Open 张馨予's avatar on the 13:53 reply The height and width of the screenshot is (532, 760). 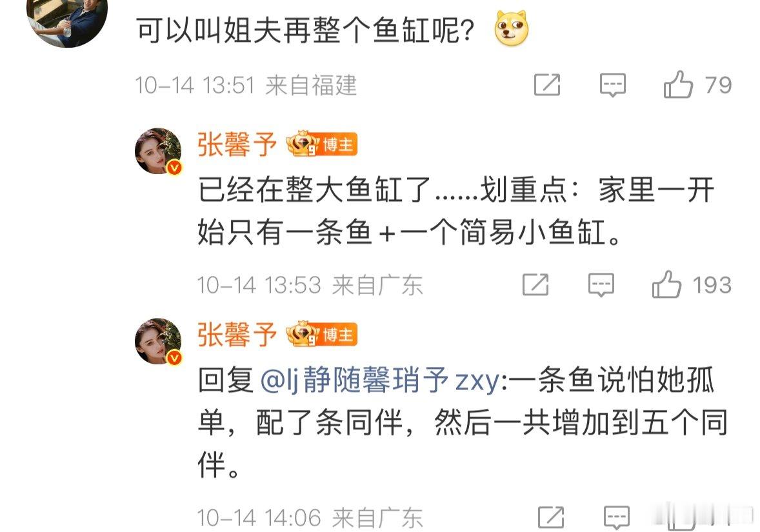click(158, 151)
